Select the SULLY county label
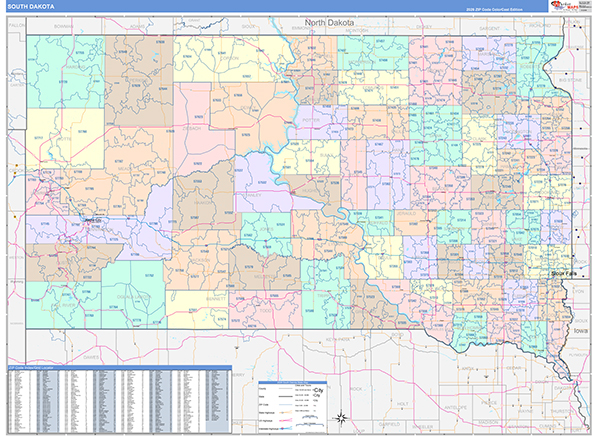The image size is (600, 436). pyautogui.click(x=326, y=155)
